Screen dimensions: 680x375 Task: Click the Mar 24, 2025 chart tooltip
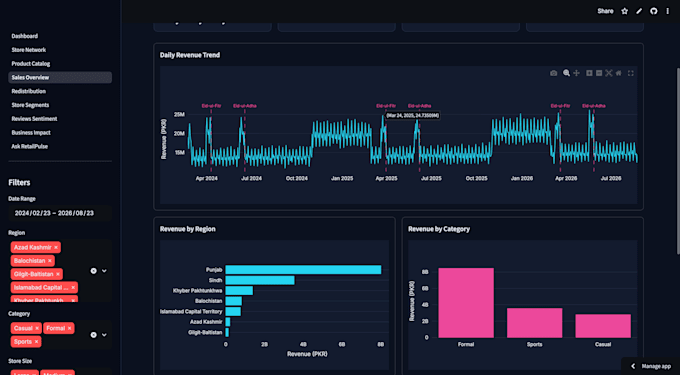(x=412, y=116)
